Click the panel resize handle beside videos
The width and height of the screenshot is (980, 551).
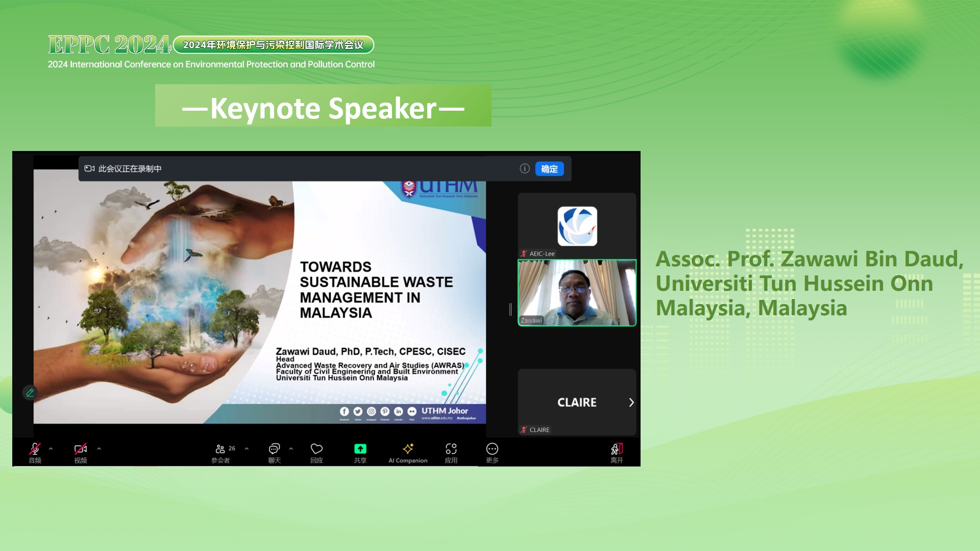click(x=510, y=309)
